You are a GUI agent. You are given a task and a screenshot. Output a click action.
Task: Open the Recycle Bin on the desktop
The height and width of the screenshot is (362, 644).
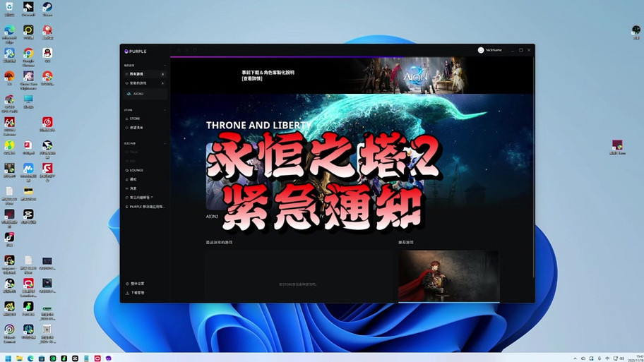click(x=9, y=8)
